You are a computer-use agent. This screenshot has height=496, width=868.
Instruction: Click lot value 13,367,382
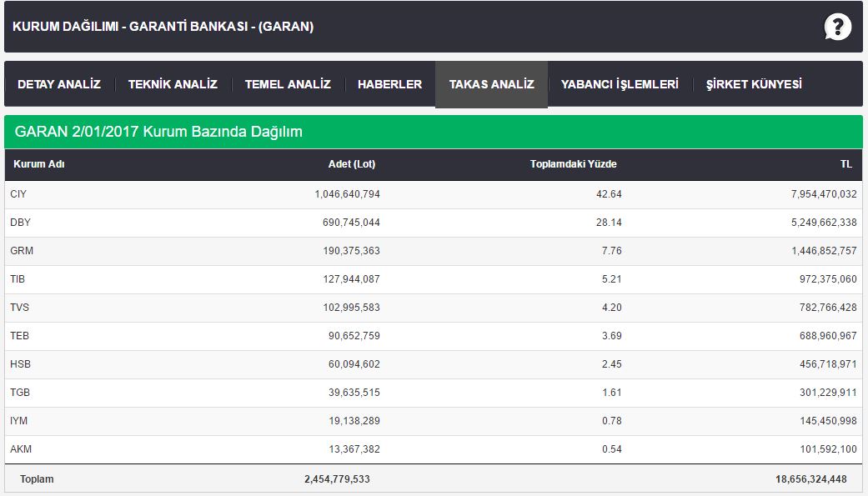pyautogui.click(x=354, y=449)
